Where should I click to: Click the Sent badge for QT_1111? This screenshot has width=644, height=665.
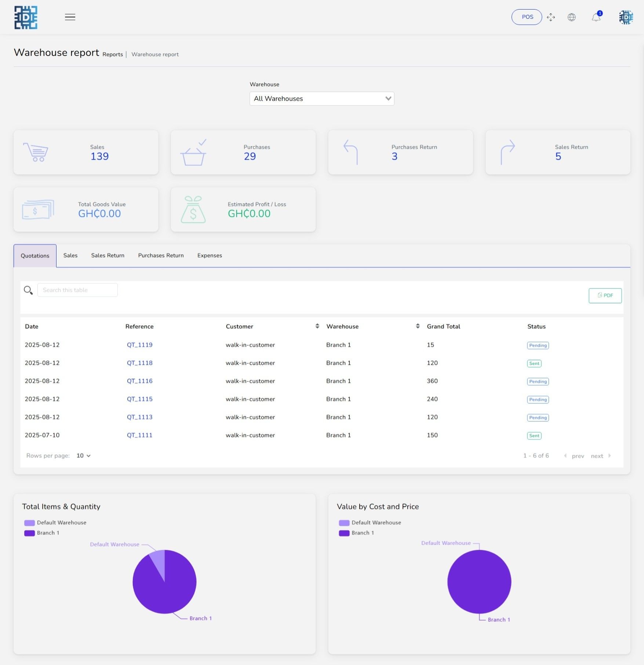(534, 436)
